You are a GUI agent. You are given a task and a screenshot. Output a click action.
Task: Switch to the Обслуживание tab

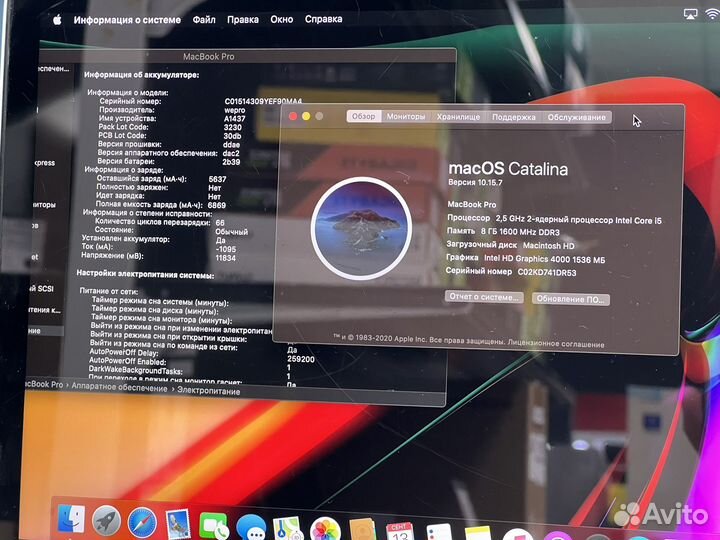(x=576, y=117)
